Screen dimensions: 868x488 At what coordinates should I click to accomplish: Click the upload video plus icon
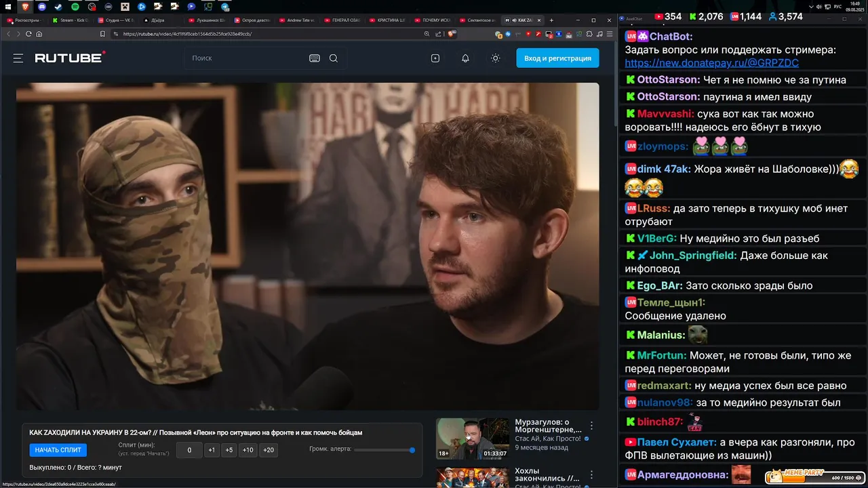coord(435,58)
